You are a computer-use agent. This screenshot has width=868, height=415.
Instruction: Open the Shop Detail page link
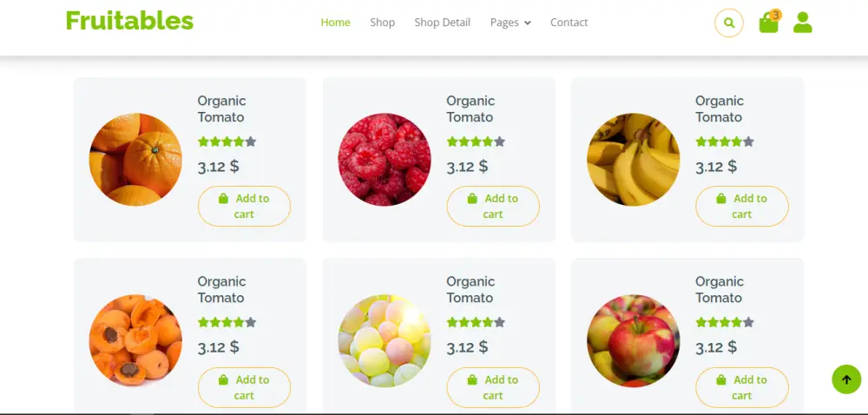tap(443, 23)
